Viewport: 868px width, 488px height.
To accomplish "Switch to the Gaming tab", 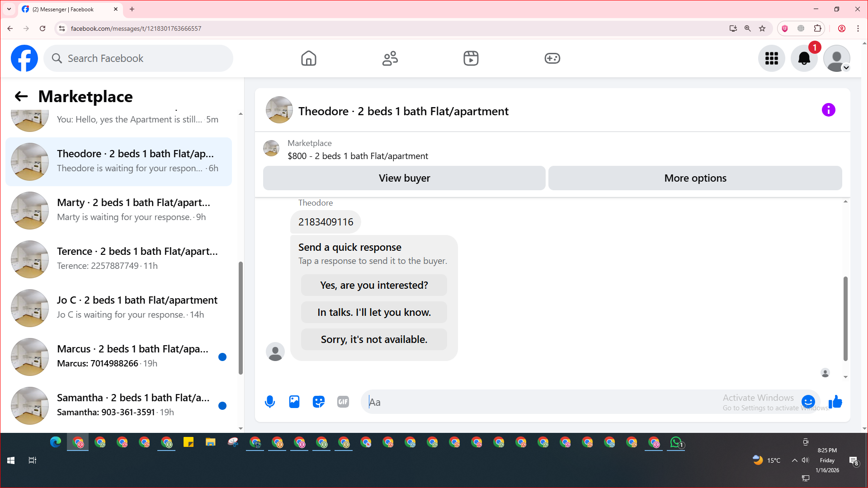I will (552, 58).
